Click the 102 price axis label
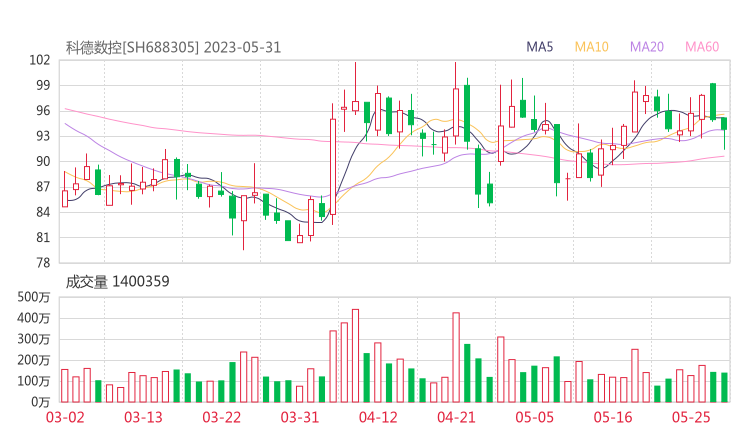 point(40,60)
